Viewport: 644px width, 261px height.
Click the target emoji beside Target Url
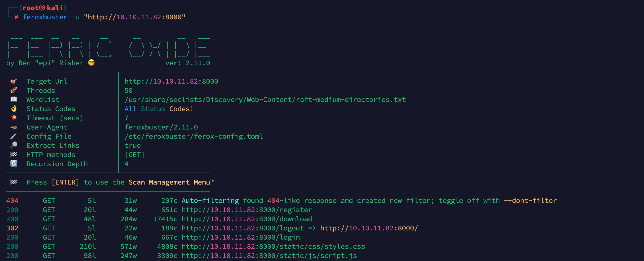(14, 81)
